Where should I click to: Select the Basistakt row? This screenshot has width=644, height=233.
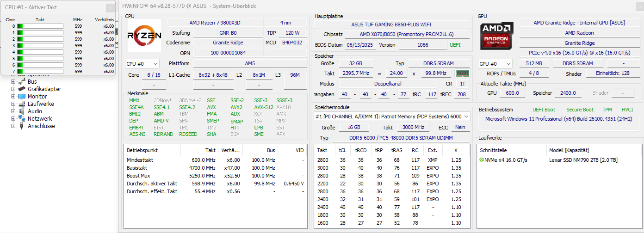(216, 168)
